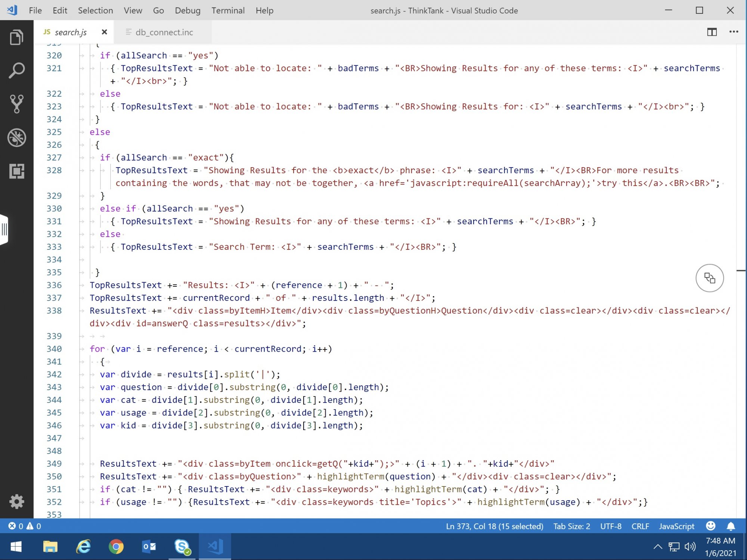Click the errors and warnings count indicator

(25, 526)
